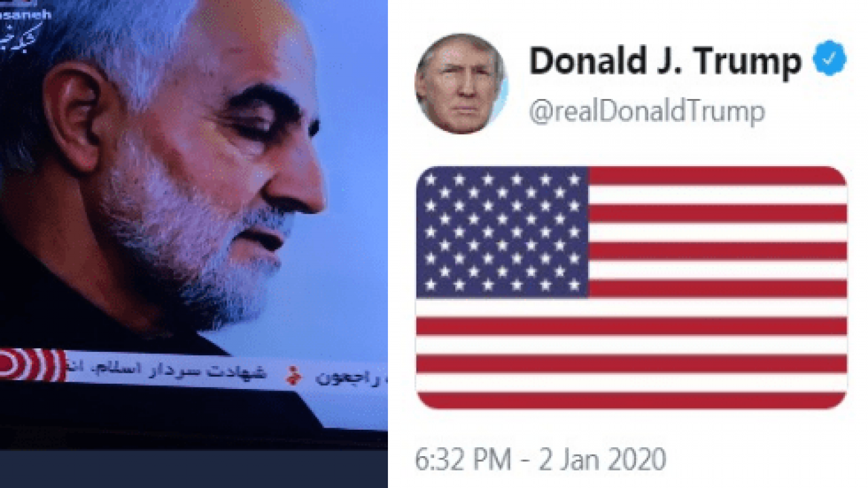Screen dimensions: 868x488
Task: Click the orange separator icon in ticker
Action: pyautogui.click(x=294, y=374)
